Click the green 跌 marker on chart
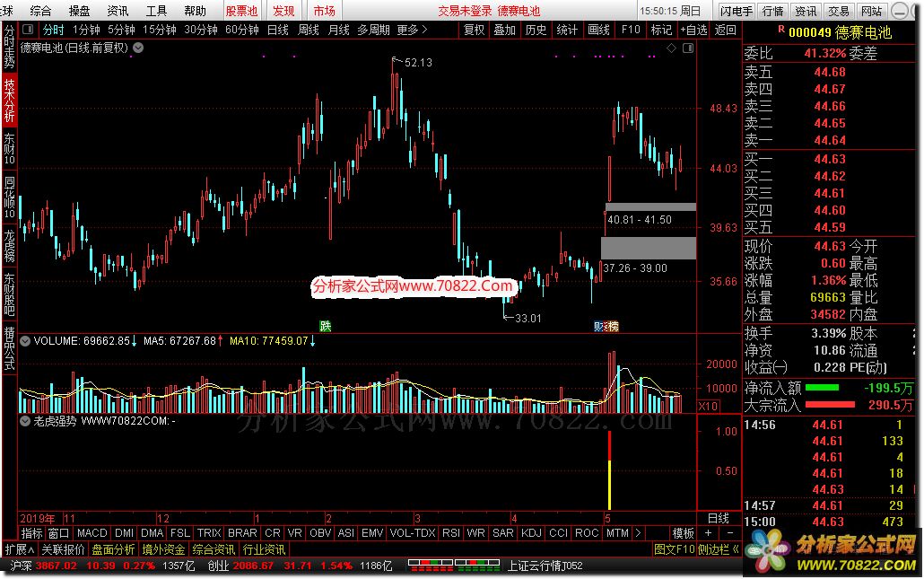Screen dimensions: 924x579 (326, 326)
